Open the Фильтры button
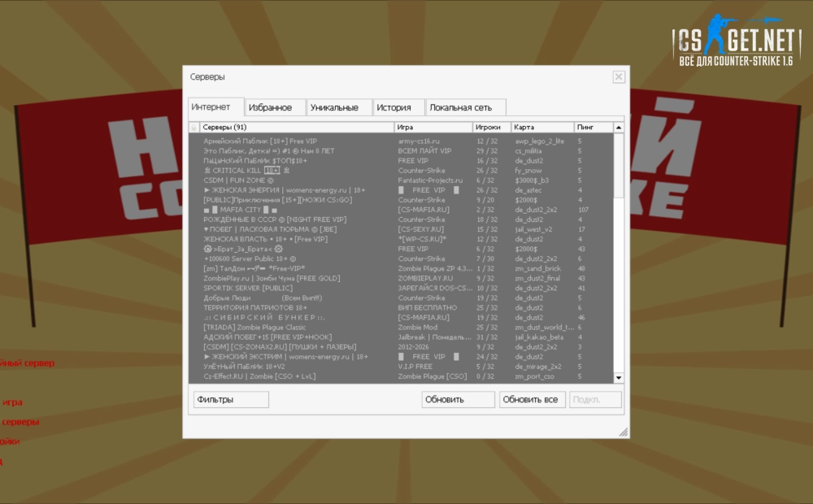Screen dimensions: 813x504 [231, 399]
